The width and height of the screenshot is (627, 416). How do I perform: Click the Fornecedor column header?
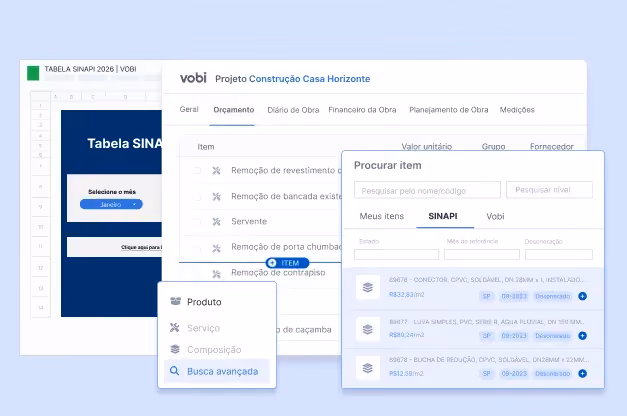[551, 146]
